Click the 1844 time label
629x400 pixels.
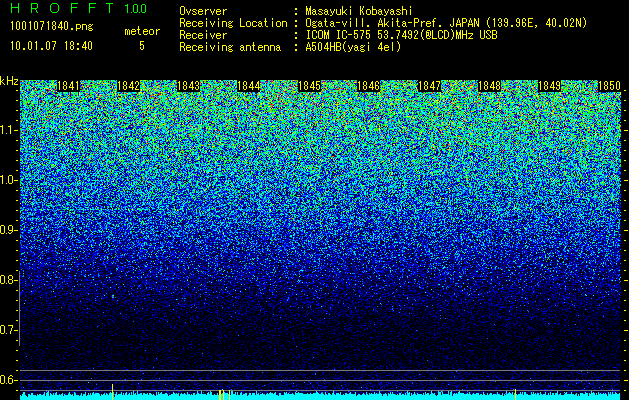point(249,86)
